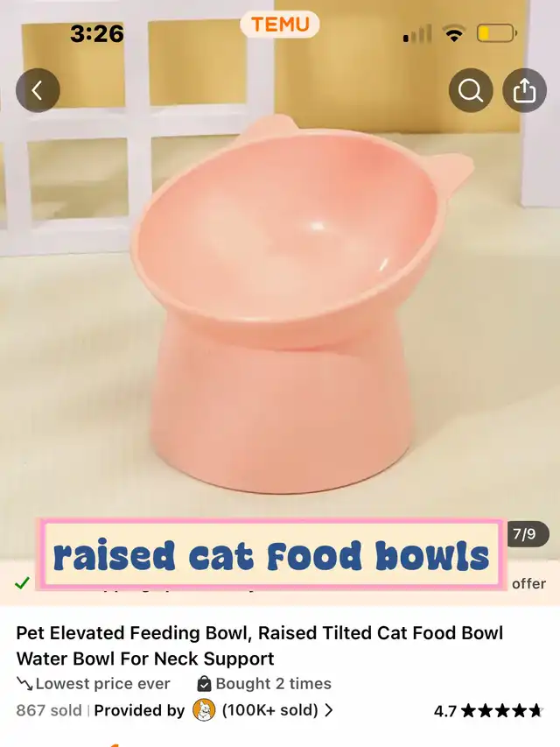
Task: Click the shopping bag Bought icon
Action: coord(204,684)
